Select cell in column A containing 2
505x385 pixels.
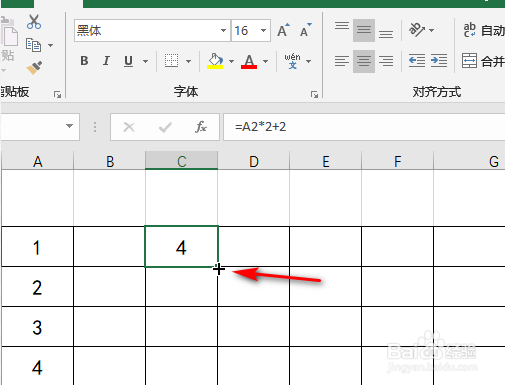tap(37, 287)
